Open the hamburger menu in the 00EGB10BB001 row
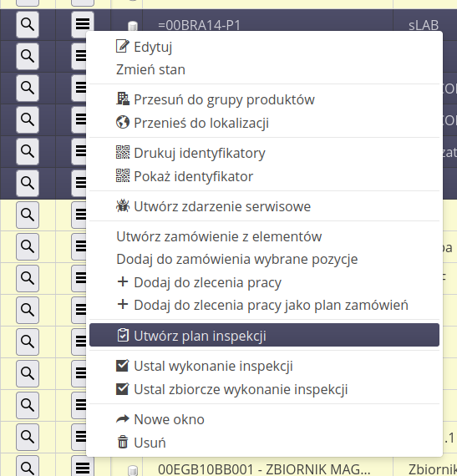 83,468
